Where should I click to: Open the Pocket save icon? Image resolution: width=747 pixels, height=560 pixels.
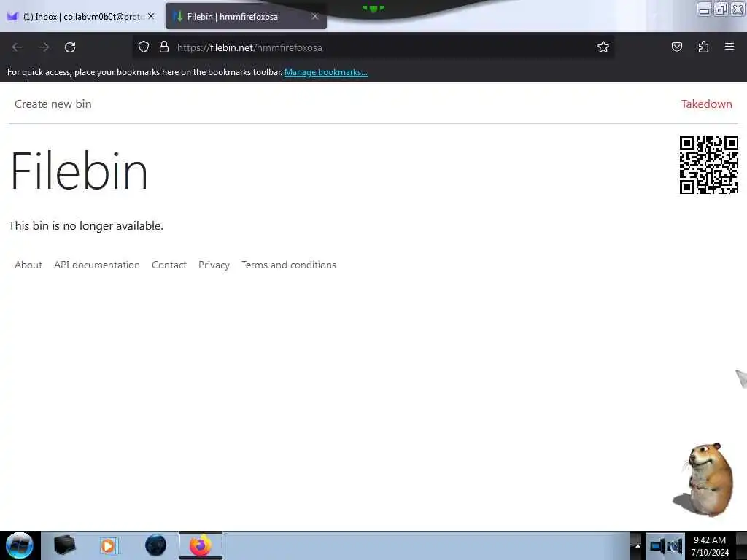click(x=676, y=47)
